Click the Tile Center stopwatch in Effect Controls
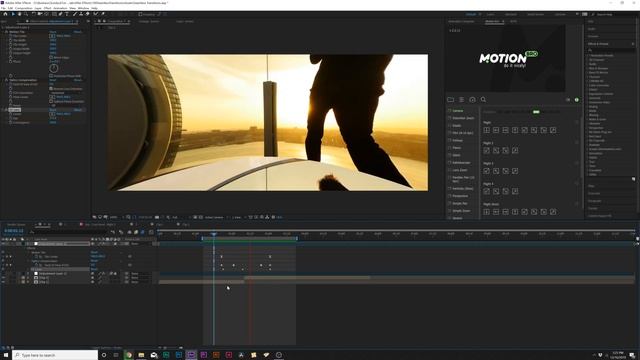The image size is (640, 360). 11,36
